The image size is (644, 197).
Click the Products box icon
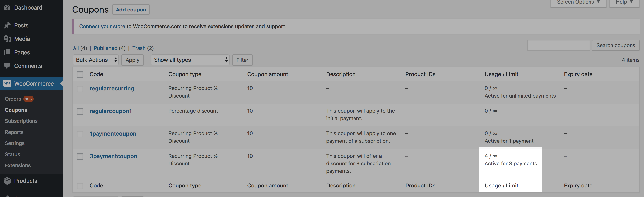point(7,181)
